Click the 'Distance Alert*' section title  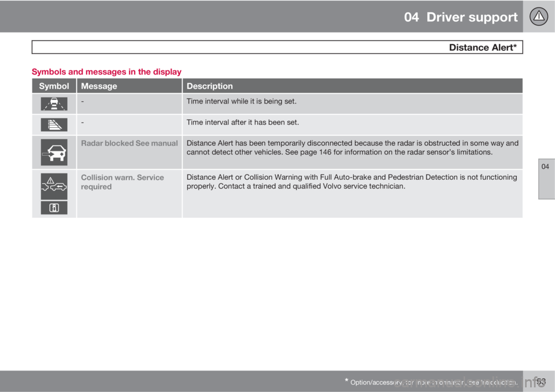coord(483,47)
